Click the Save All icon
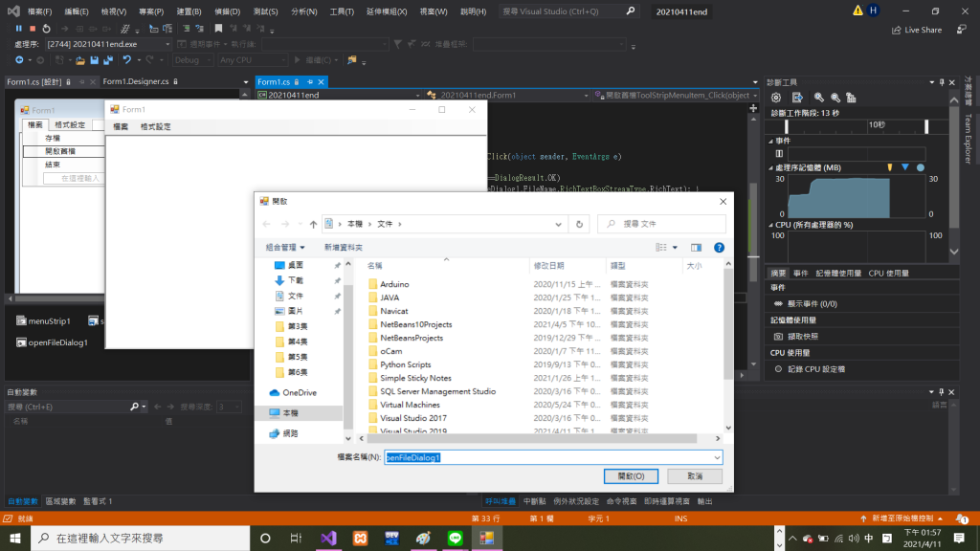980x551 pixels. (x=108, y=60)
